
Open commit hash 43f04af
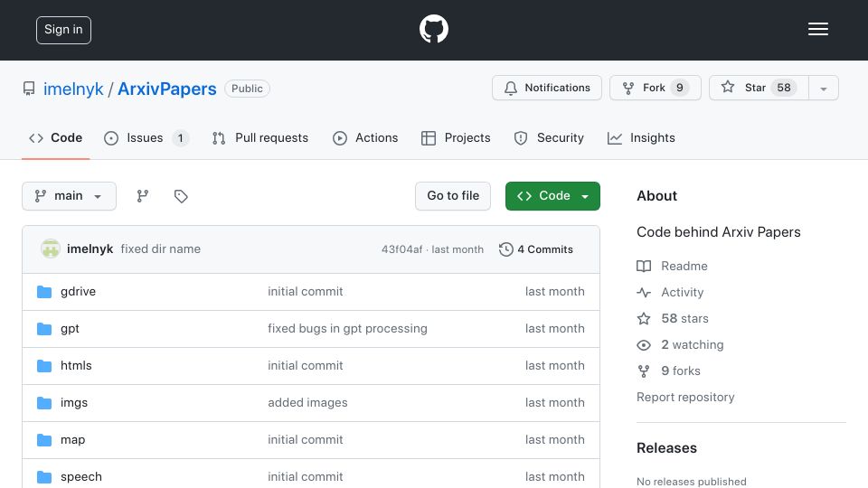coord(401,249)
